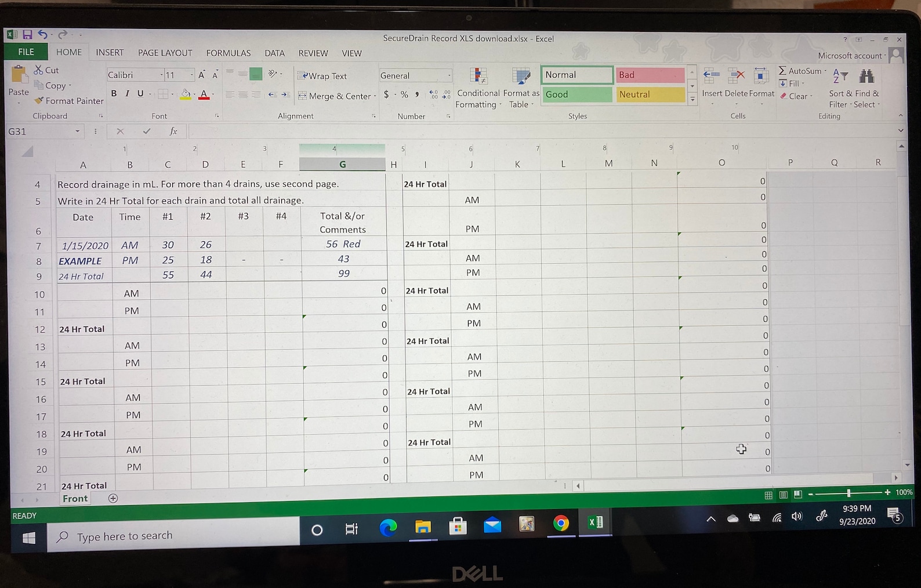The image size is (921, 588).
Task: Apply the Good cell style
Action: [x=577, y=95]
